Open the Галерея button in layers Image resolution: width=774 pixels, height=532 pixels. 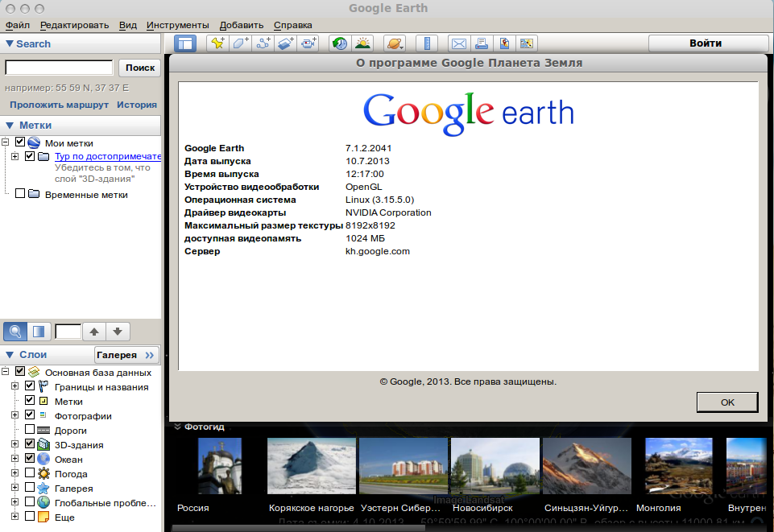click(x=127, y=354)
